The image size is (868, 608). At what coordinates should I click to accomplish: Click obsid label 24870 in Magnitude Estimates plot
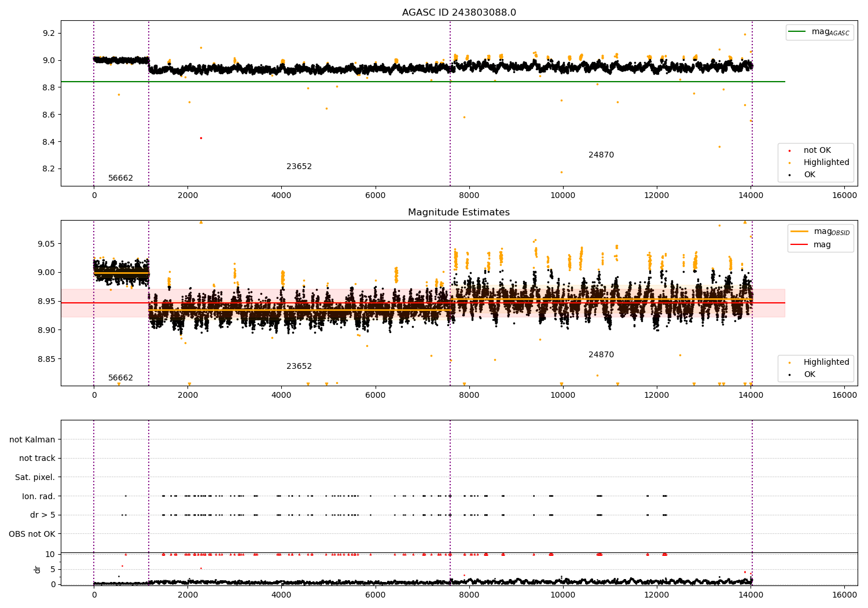(x=601, y=355)
